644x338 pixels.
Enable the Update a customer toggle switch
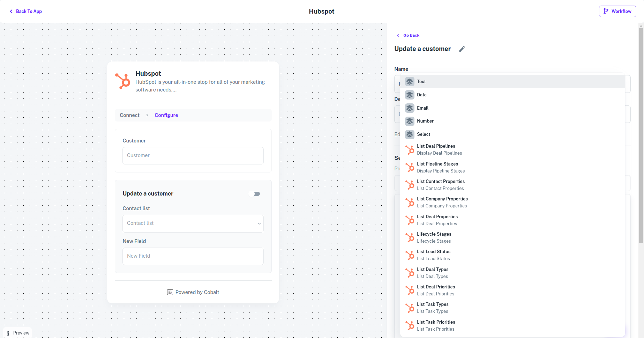coord(255,193)
